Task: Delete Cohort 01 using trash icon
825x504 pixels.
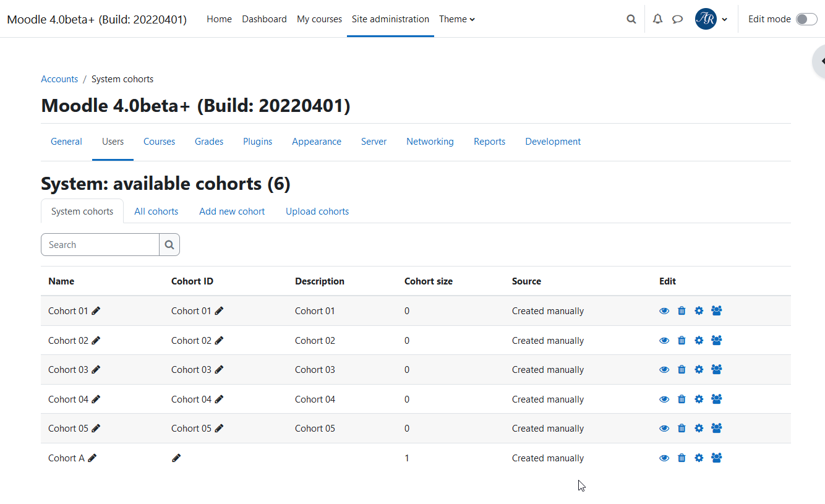Action: pos(682,311)
